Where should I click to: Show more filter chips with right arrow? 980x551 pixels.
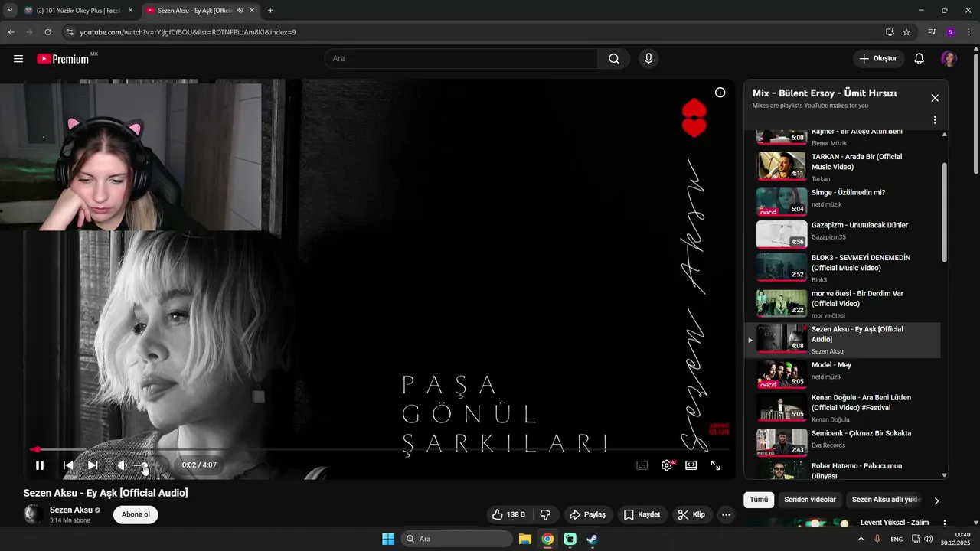(x=936, y=500)
